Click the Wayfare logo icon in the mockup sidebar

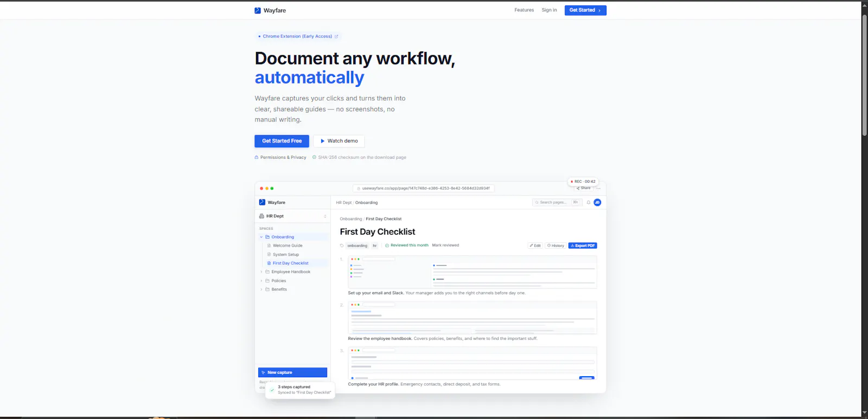[262, 202]
